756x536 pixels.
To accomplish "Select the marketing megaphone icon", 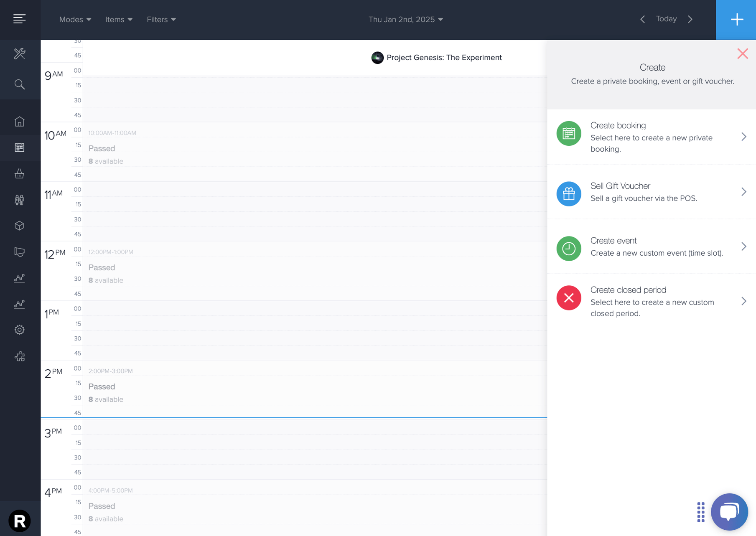I will point(20,252).
